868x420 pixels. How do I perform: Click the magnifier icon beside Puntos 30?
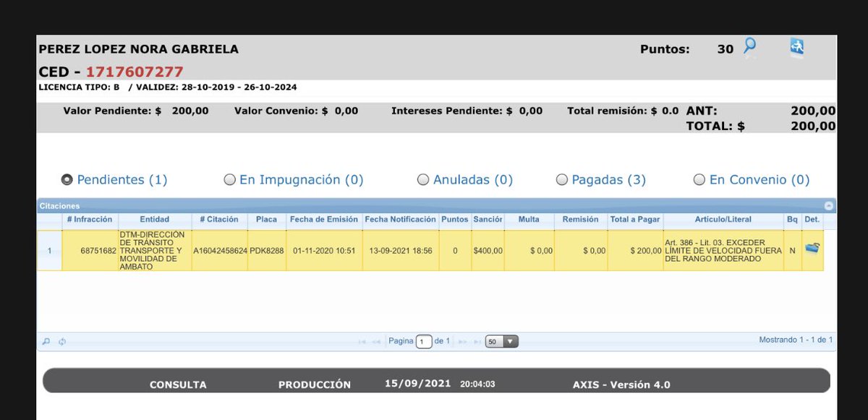(750, 47)
